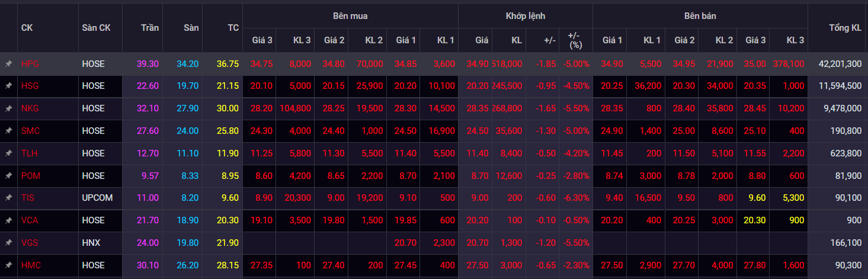Select NKG bid volume 104,800
The height and width of the screenshot is (279, 868).
[x=295, y=108]
